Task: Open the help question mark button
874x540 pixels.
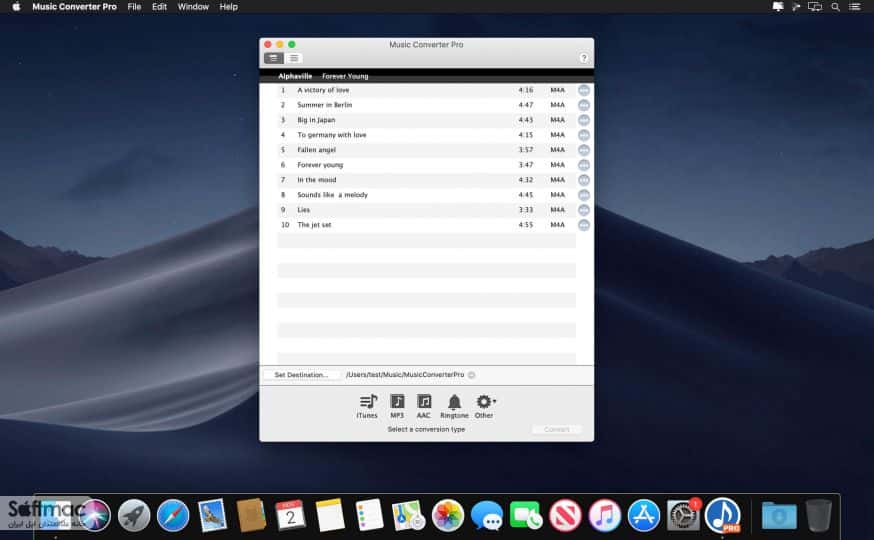Action: pos(584,58)
